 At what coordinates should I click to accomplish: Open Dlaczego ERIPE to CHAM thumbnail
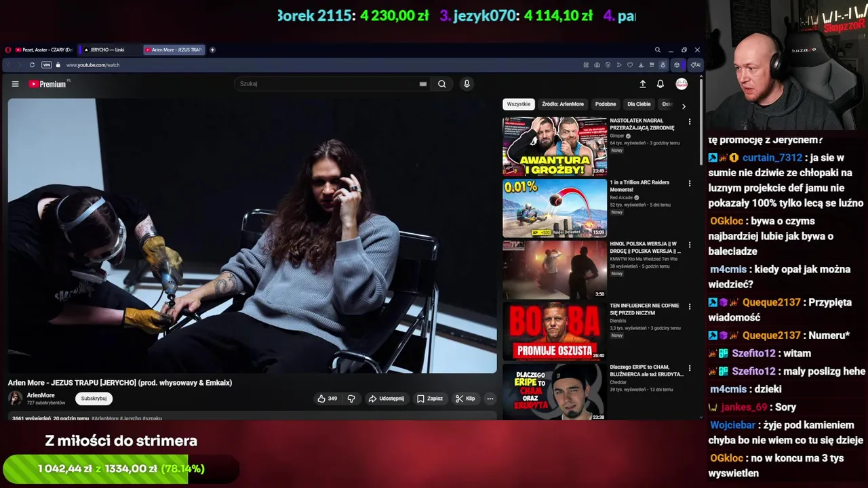coord(555,392)
